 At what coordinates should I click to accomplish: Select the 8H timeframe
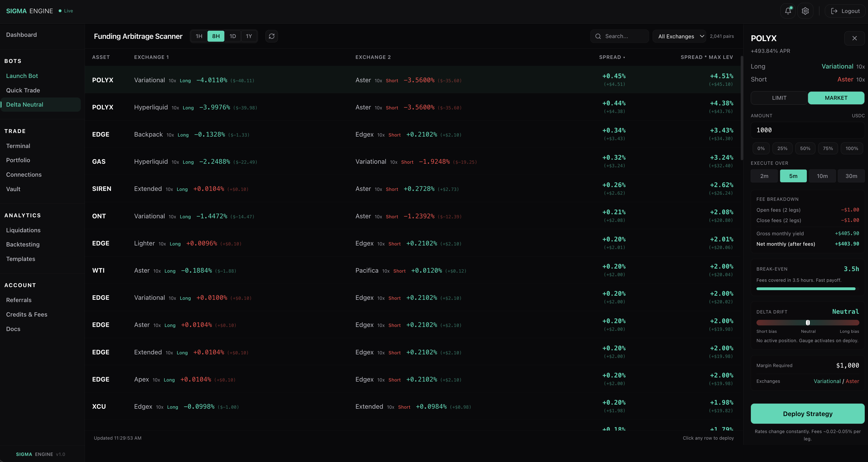[x=216, y=36]
